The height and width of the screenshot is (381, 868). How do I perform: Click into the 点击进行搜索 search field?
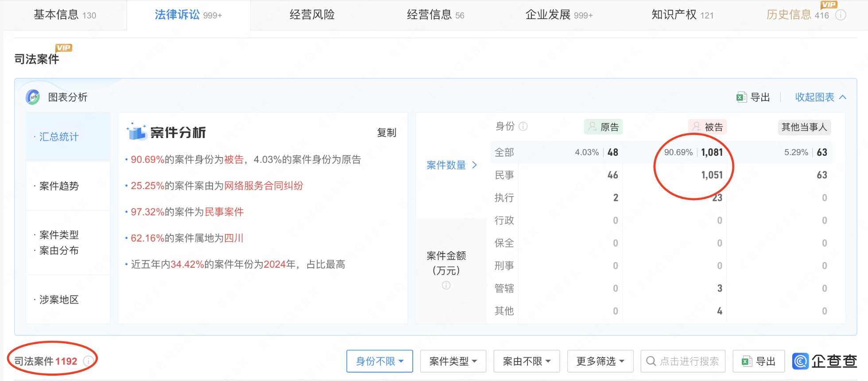[683, 361]
